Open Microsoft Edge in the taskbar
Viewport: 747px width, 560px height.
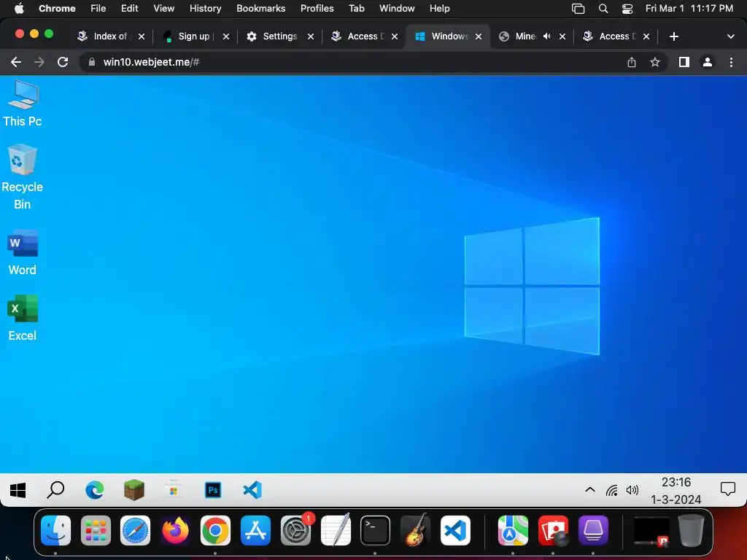pyautogui.click(x=94, y=490)
